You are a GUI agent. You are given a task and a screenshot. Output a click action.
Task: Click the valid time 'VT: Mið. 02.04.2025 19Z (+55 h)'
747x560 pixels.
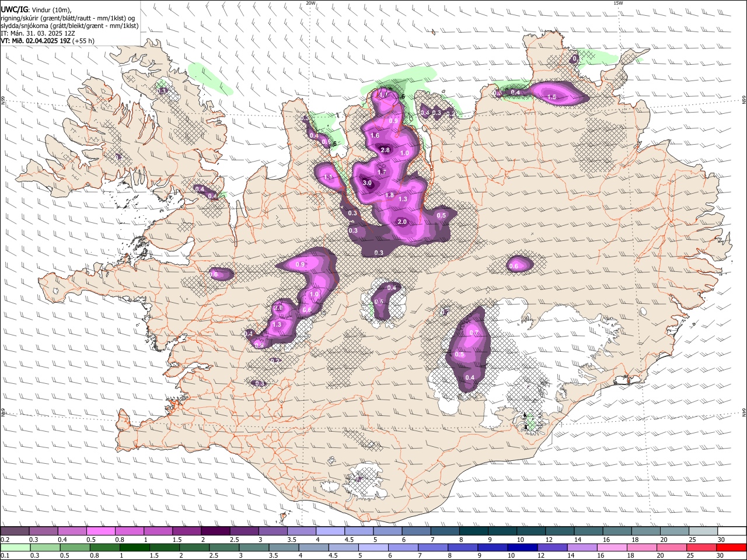coord(47,41)
